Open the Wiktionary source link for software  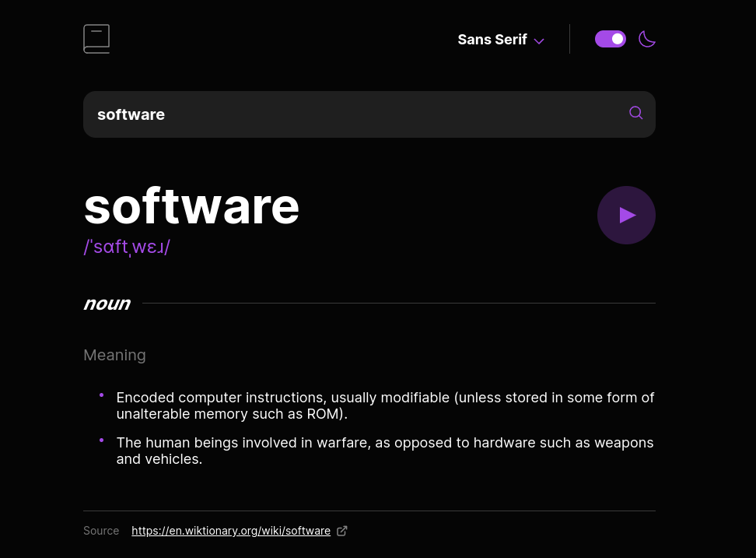tap(231, 531)
